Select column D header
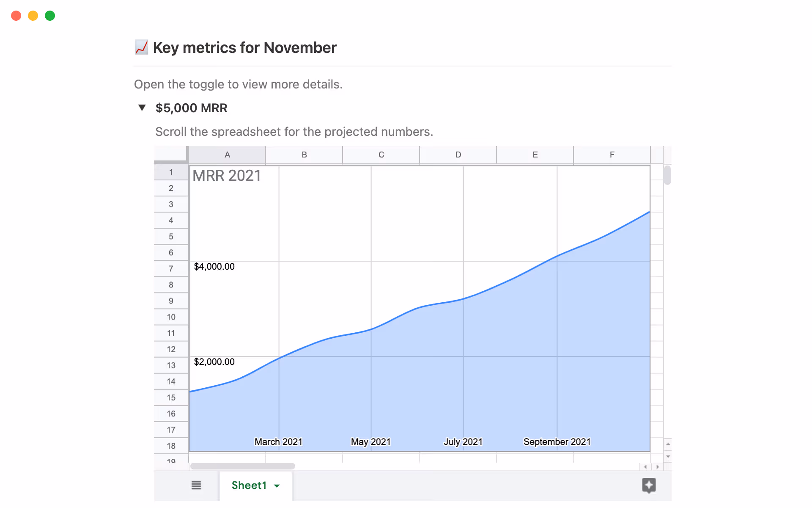Viewport: 812px width, 508px height. coord(458,155)
